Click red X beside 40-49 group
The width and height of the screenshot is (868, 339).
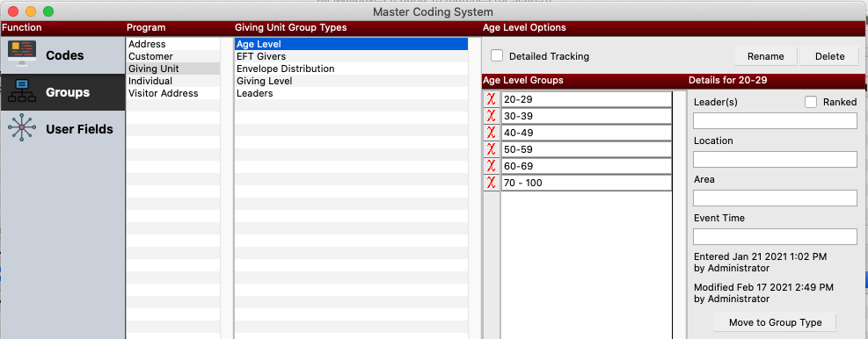491,133
